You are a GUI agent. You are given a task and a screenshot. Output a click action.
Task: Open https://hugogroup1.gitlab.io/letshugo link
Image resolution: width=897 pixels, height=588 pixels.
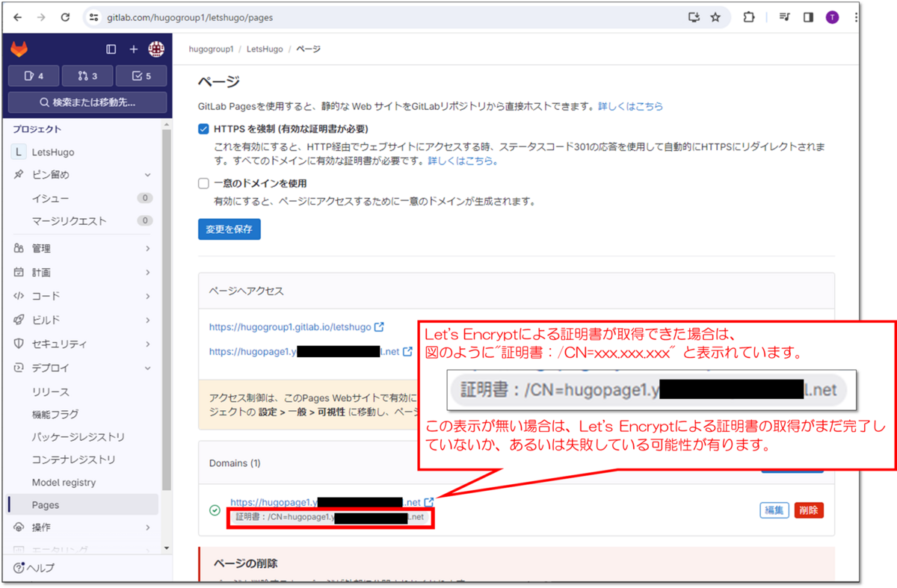tap(290, 327)
